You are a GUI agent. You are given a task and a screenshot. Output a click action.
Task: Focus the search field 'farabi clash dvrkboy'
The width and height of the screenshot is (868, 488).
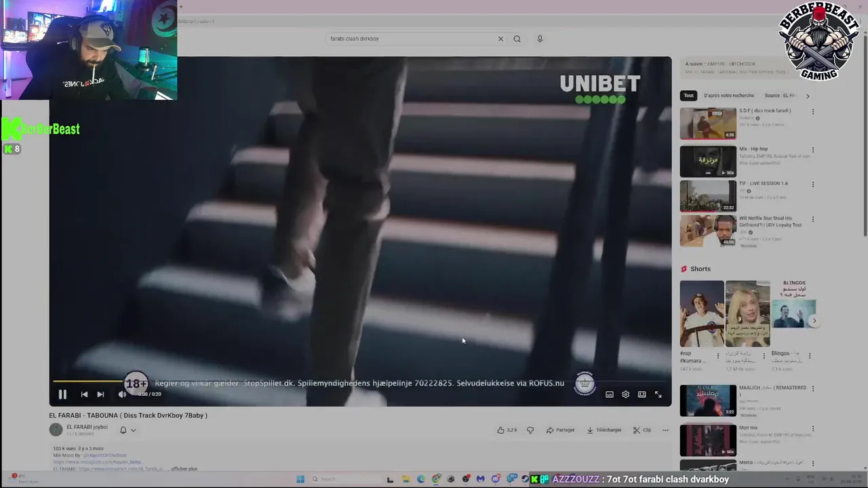click(412, 39)
